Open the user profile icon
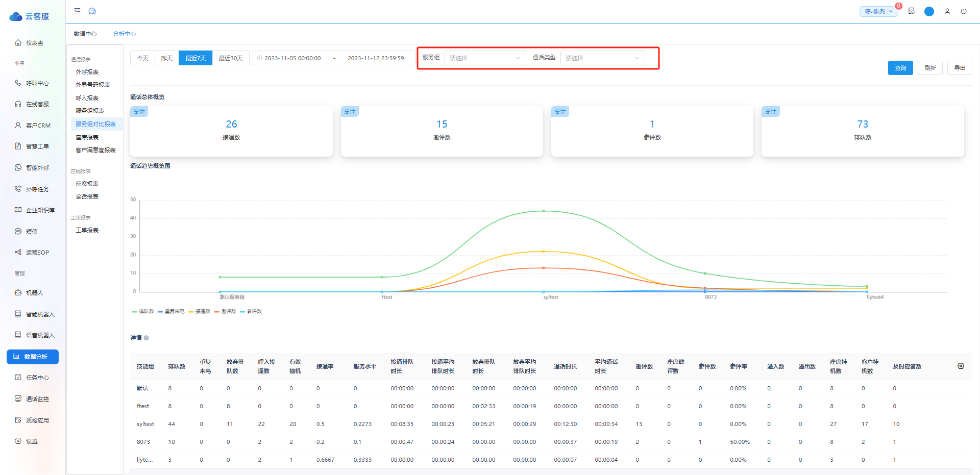Screen dimensions: 980x475 947,11
